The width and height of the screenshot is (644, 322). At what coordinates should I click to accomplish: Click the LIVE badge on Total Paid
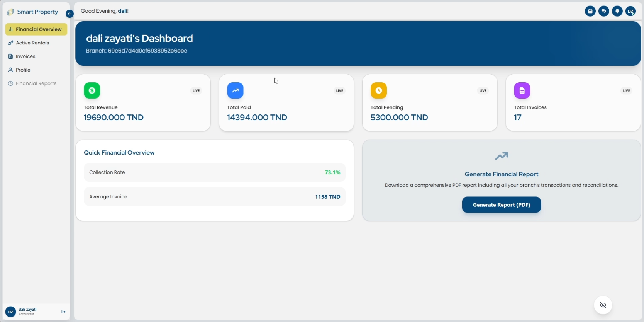[x=339, y=91]
